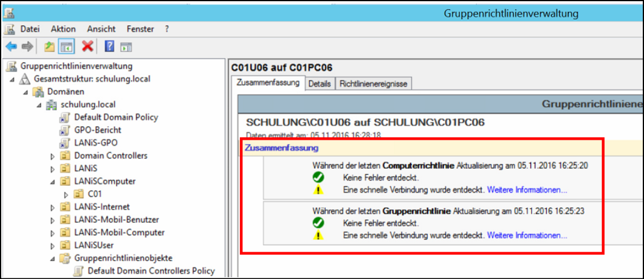Screen dimensions: 644x279
Task: Switch to the Richtlinienereignisse tab
Action: 373,84
